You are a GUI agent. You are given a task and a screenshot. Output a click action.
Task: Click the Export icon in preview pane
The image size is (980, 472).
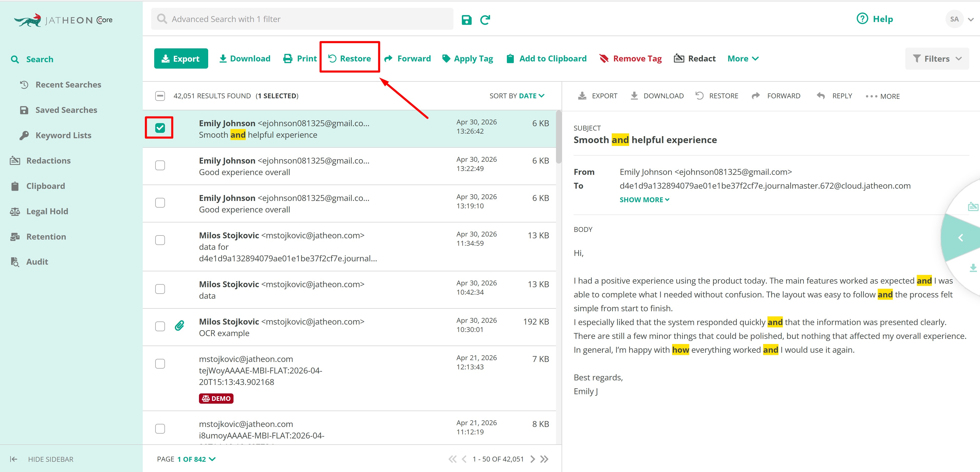[x=582, y=96]
